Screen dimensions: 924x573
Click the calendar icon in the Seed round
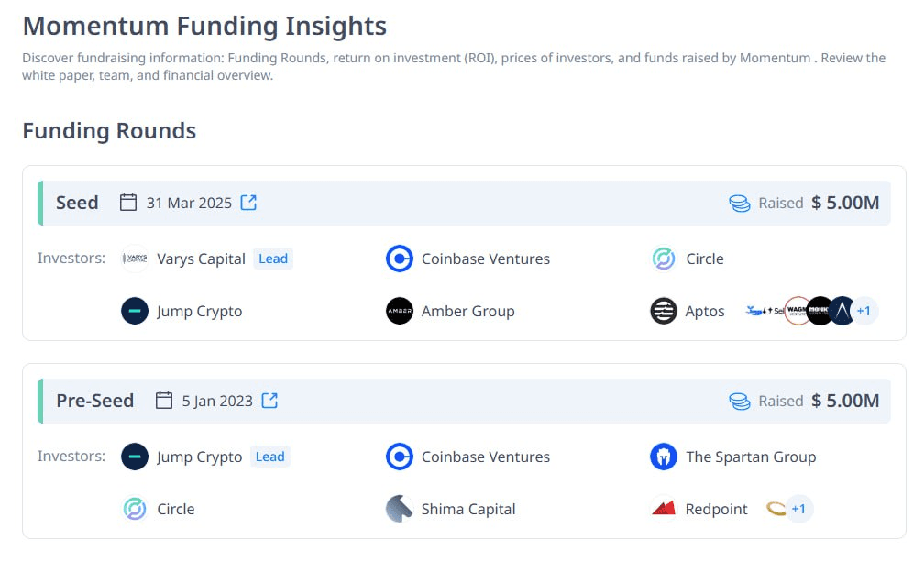pos(128,203)
